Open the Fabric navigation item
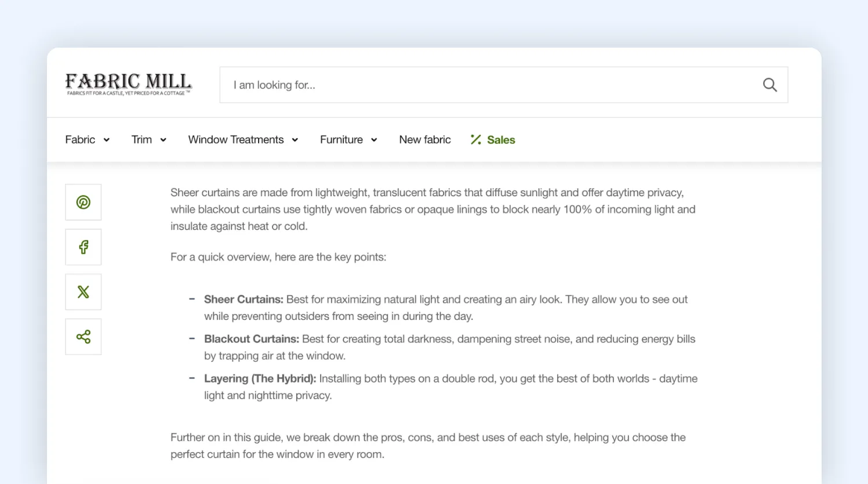 [x=80, y=139]
